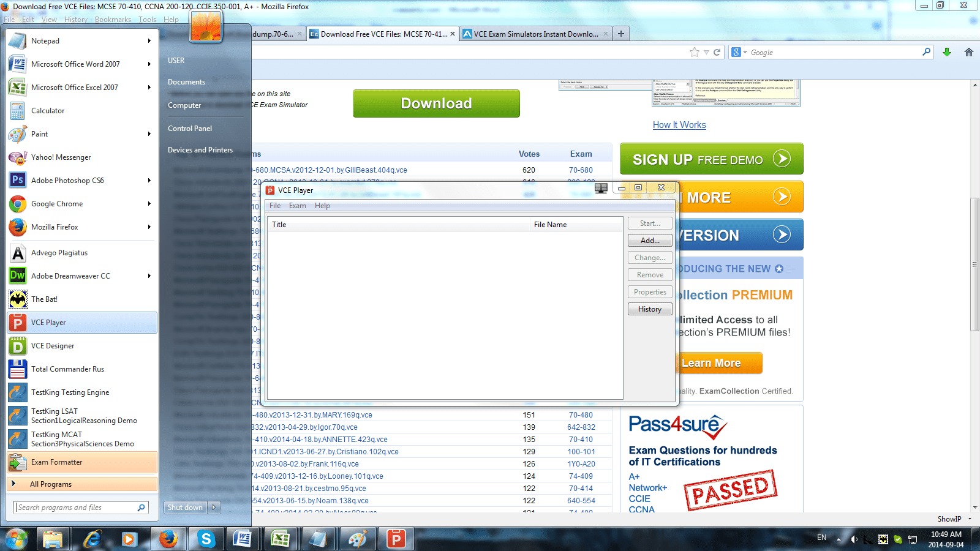The image size is (980, 551).
Task: Expand Google Chrome jump list arrow
Action: click(x=149, y=204)
